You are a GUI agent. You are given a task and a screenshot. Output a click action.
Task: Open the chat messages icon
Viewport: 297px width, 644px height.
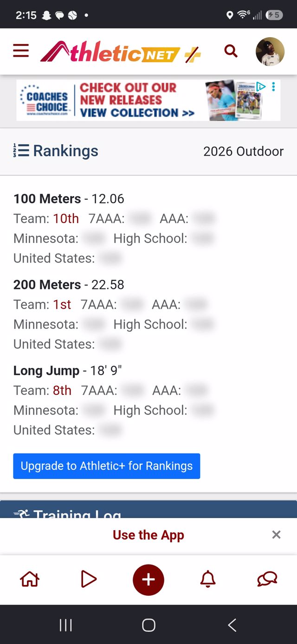coord(267,579)
